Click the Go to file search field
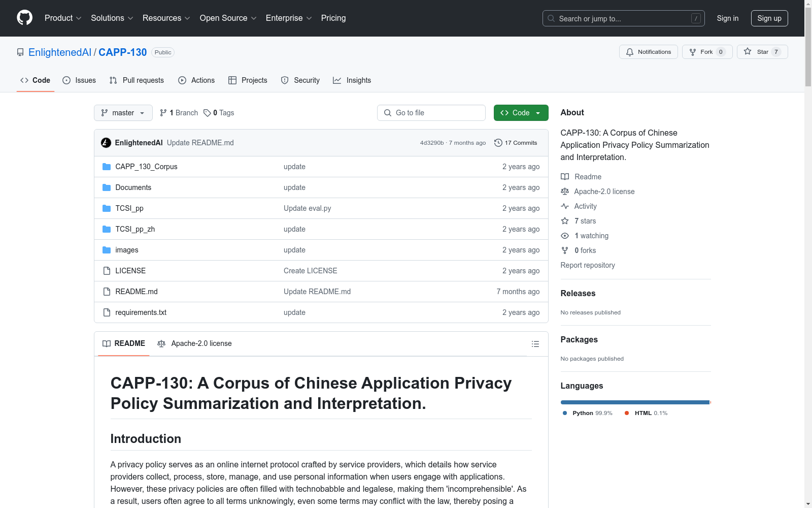Viewport: 812px width, 508px height. 431,113
